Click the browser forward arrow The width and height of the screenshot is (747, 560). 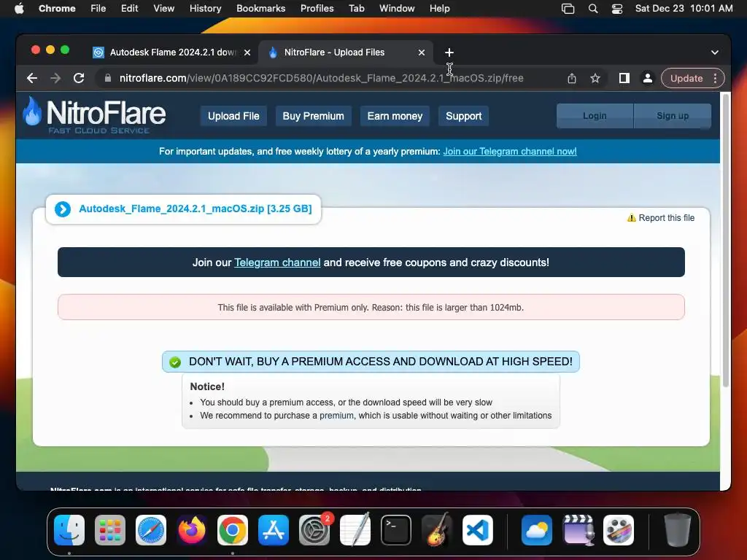55,78
